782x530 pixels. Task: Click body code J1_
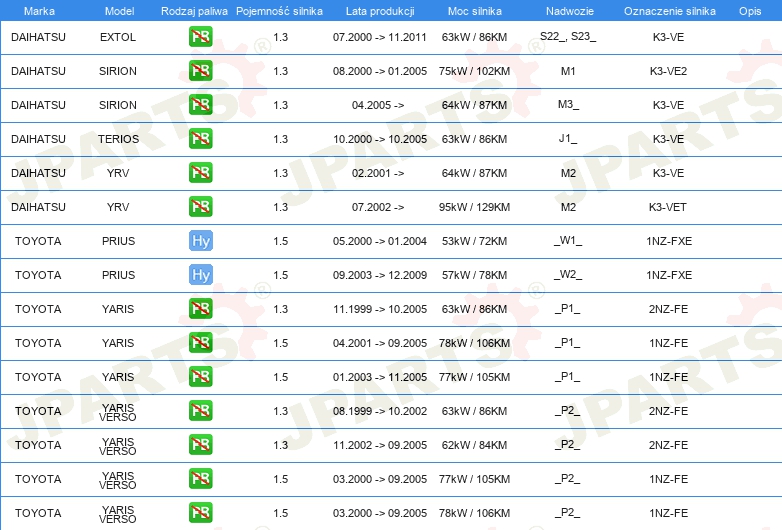pos(568,138)
